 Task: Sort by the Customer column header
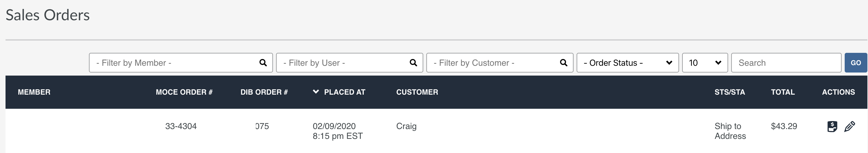coord(417,92)
